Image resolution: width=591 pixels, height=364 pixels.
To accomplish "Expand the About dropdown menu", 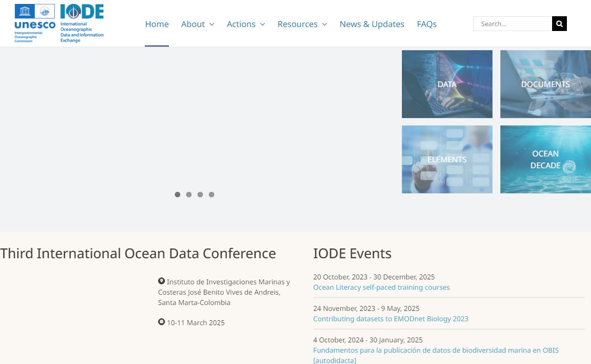I will (197, 24).
